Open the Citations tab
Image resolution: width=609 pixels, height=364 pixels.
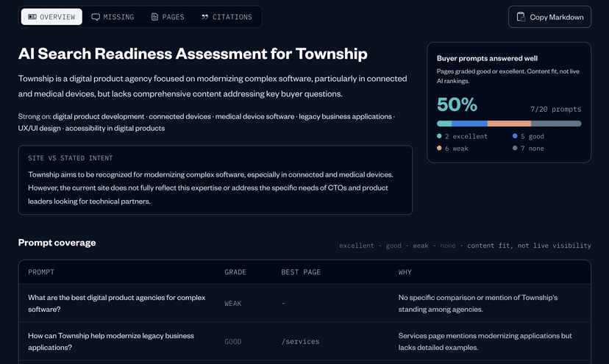227,17
